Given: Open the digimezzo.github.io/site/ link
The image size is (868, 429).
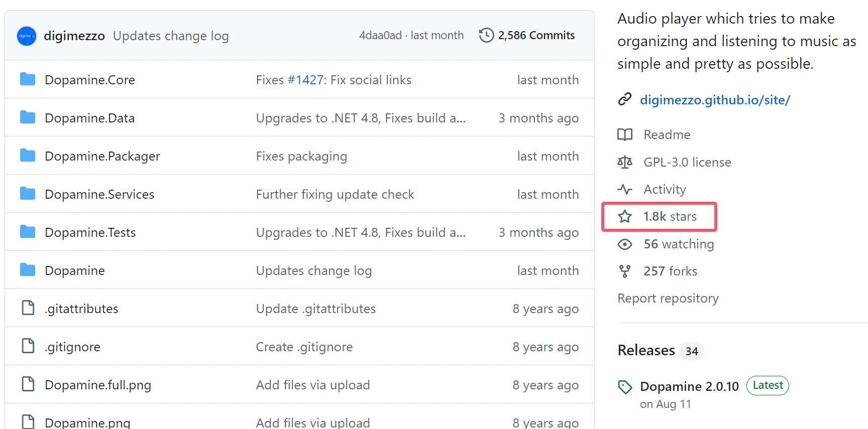Looking at the screenshot, I should pos(715,100).
